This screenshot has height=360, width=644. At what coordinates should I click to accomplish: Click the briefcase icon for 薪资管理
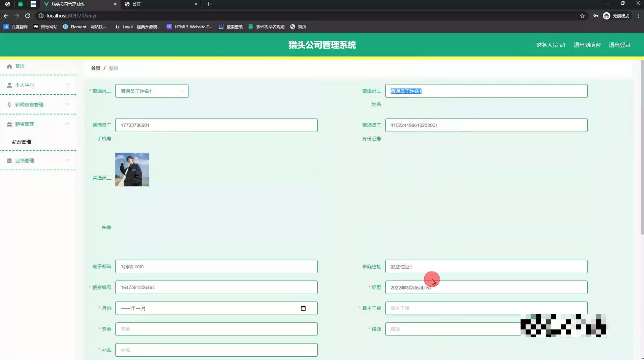[9, 124]
